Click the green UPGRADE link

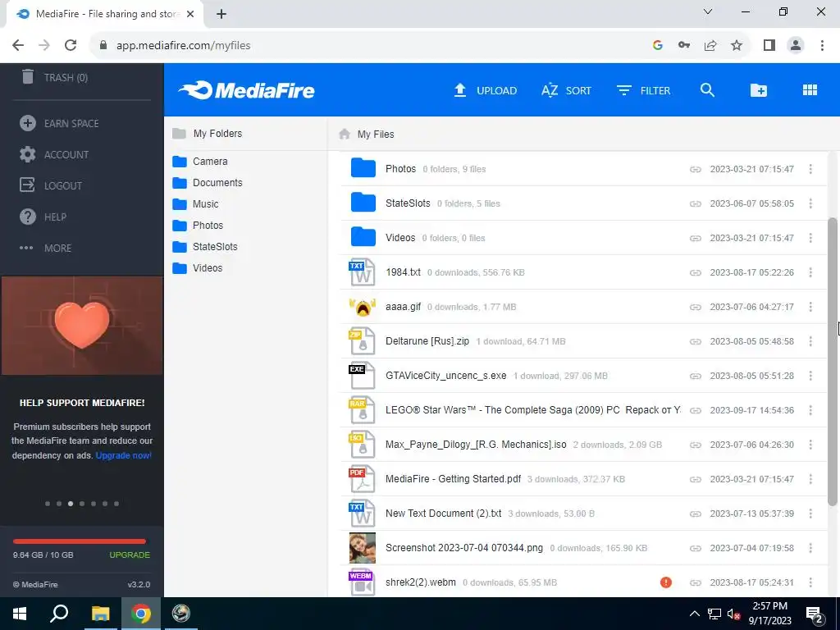130,555
